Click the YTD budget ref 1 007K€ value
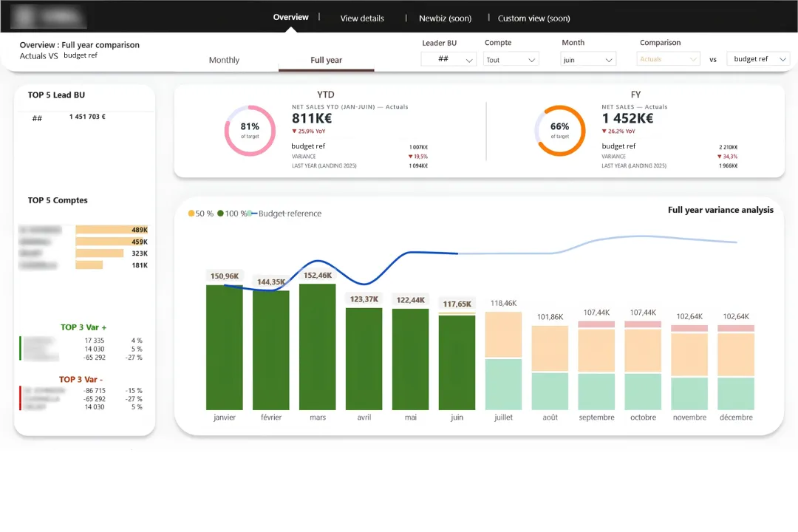798x532 pixels. pyautogui.click(x=418, y=147)
